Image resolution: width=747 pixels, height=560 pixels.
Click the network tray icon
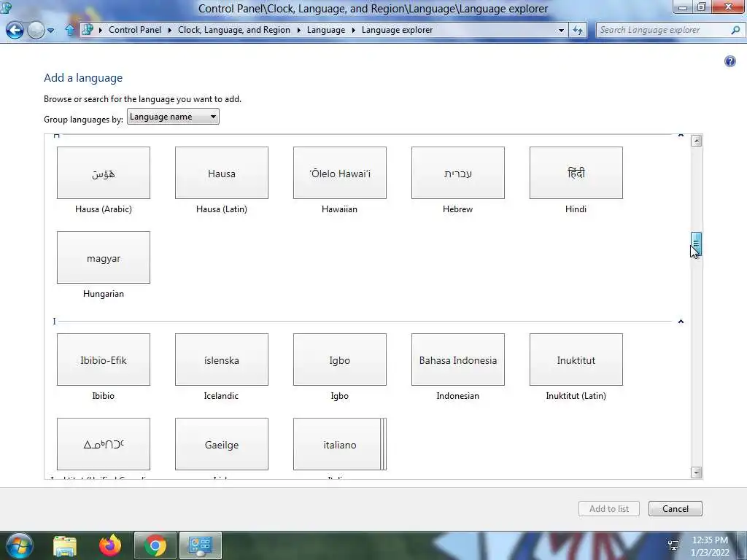673,545
